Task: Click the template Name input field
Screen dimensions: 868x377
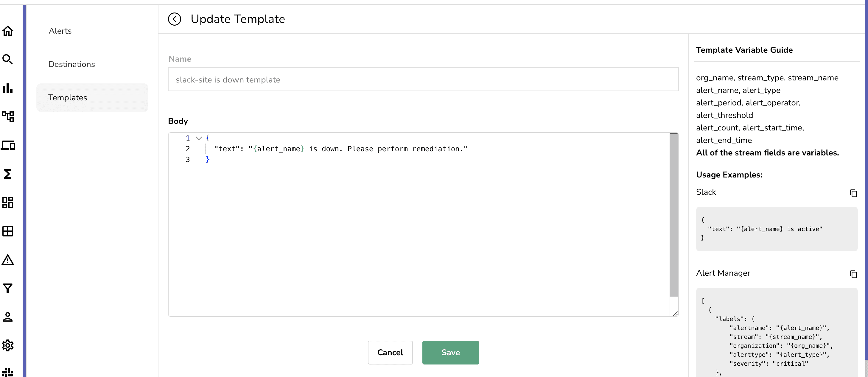Action: click(x=423, y=80)
